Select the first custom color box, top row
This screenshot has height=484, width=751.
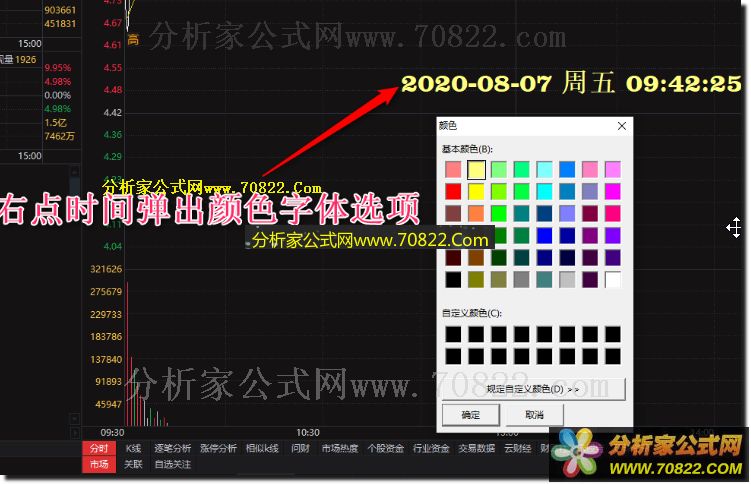[x=453, y=334]
